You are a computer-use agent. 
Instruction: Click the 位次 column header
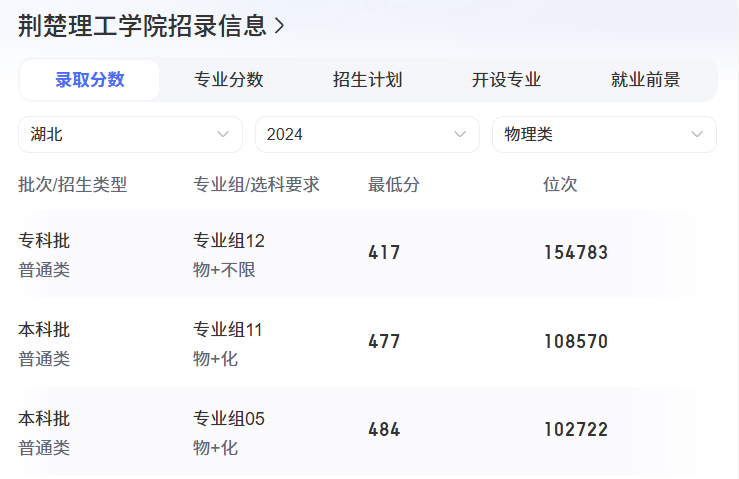click(560, 184)
